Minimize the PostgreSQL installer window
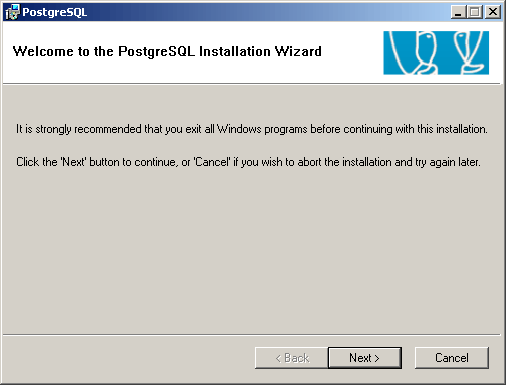Image resolution: width=506 pixels, height=385 pixels. click(459, 12)
